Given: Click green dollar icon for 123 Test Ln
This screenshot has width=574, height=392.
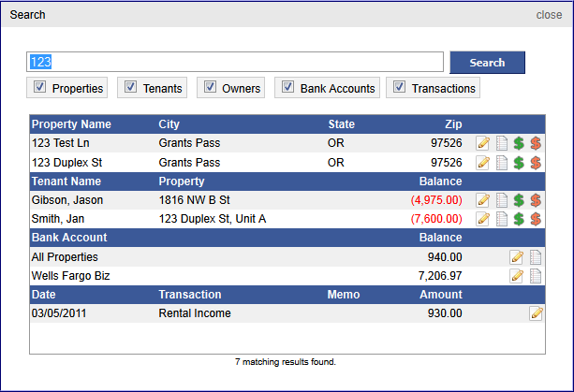Looking at the screenshot, I should pos(518,143).
